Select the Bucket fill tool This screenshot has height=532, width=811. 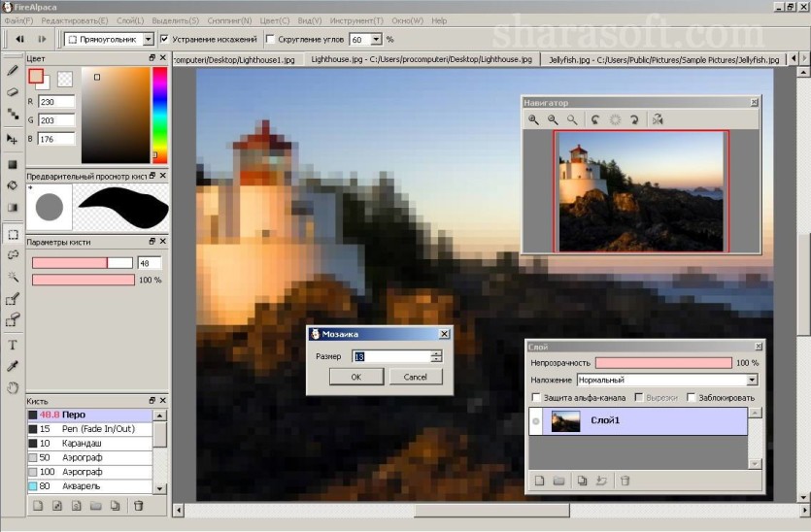[x=13, y=185]
